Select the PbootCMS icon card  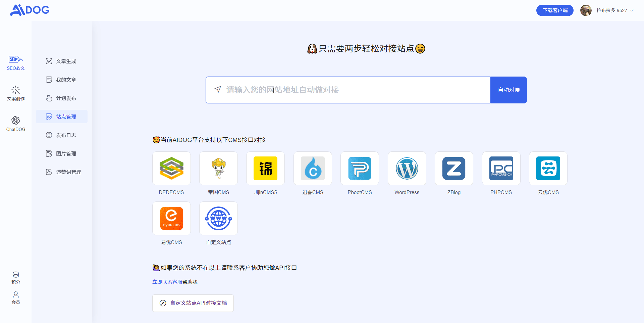(360, 168)
